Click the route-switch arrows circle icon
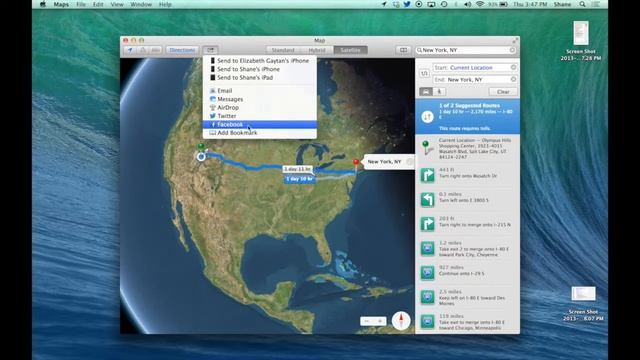Viewport: 640px width, 360px height. tap(427, 117)
